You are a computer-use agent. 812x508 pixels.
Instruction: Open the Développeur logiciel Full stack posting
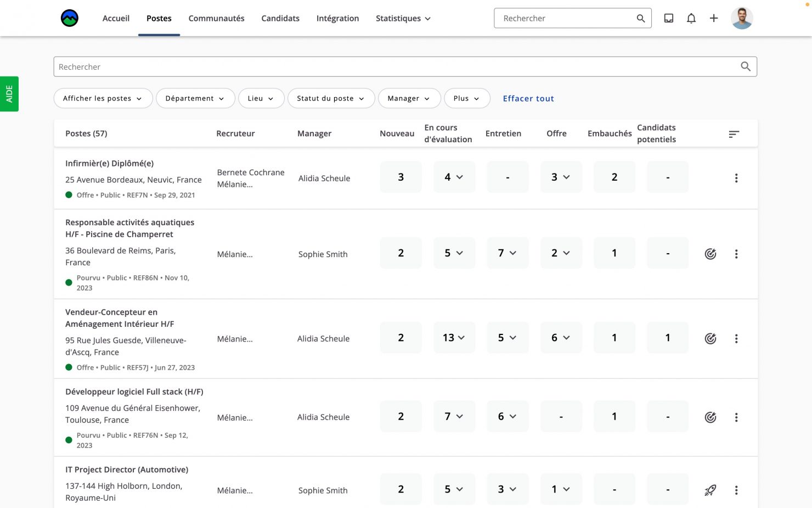[134, 392]
